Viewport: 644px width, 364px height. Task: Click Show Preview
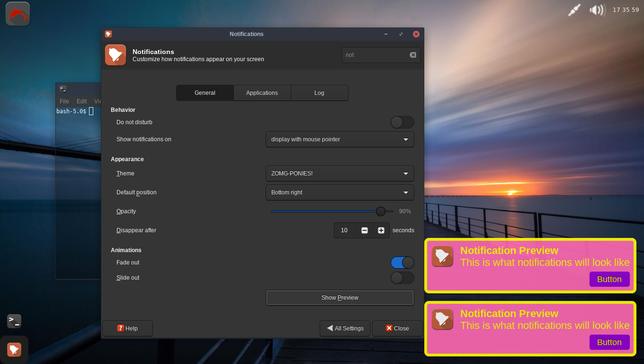point(340,298)
